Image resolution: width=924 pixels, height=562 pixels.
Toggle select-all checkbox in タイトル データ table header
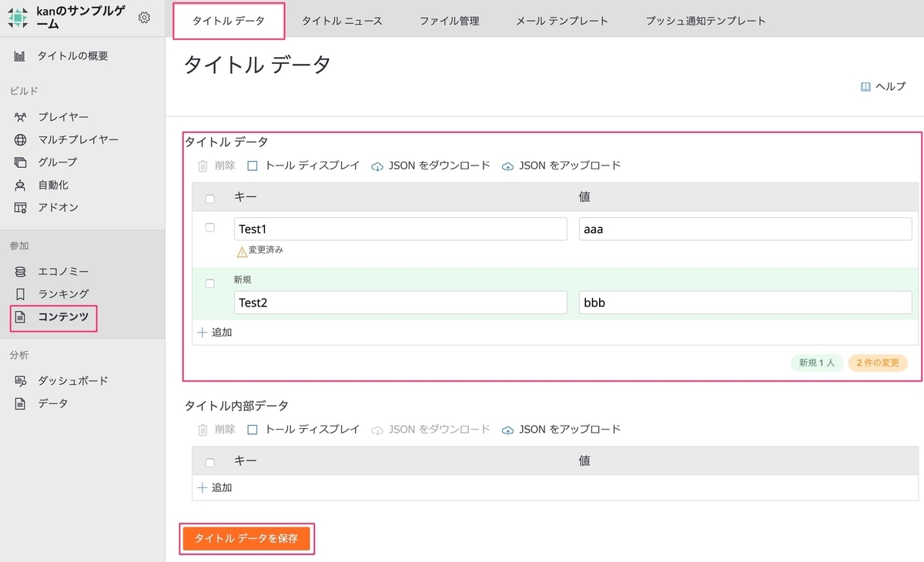point(210,199)
